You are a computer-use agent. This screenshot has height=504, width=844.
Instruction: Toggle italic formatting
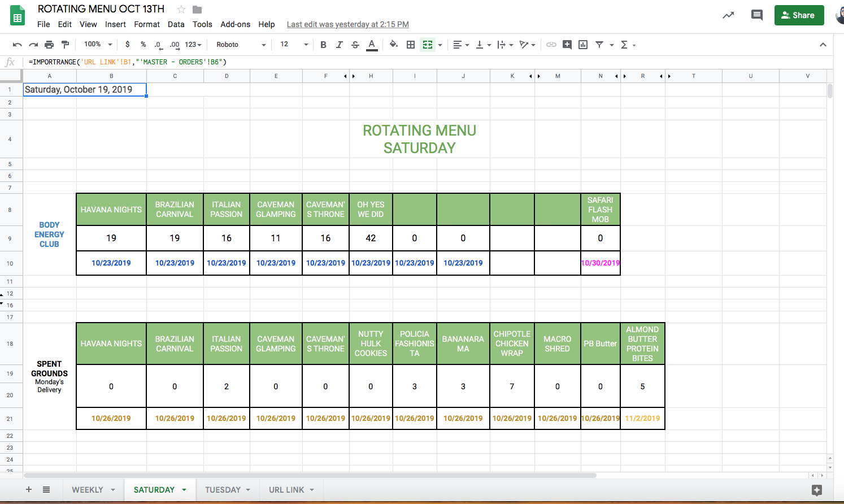[339, 45]
